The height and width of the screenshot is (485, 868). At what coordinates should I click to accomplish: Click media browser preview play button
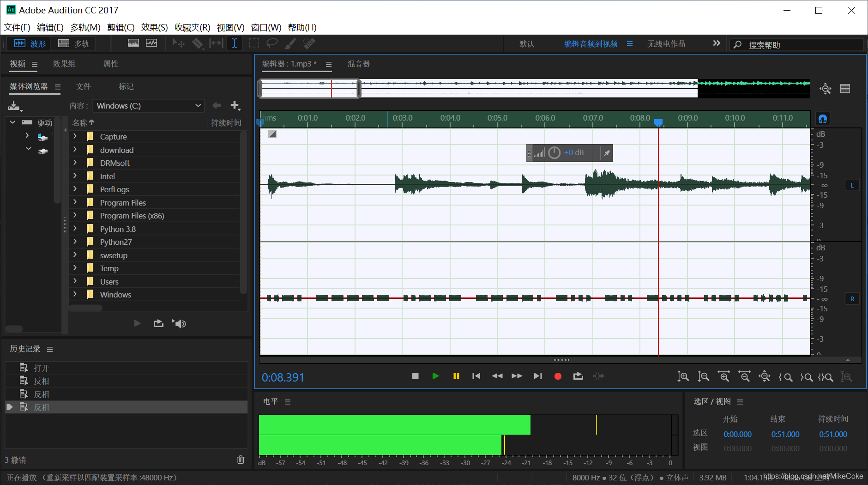click(x=137, y=323)
